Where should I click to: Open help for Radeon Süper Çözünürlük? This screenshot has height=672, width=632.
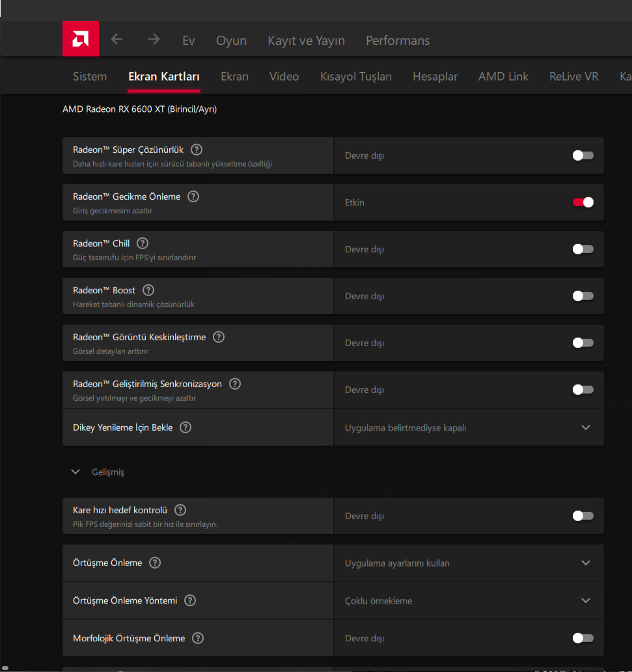pos(197,150)
